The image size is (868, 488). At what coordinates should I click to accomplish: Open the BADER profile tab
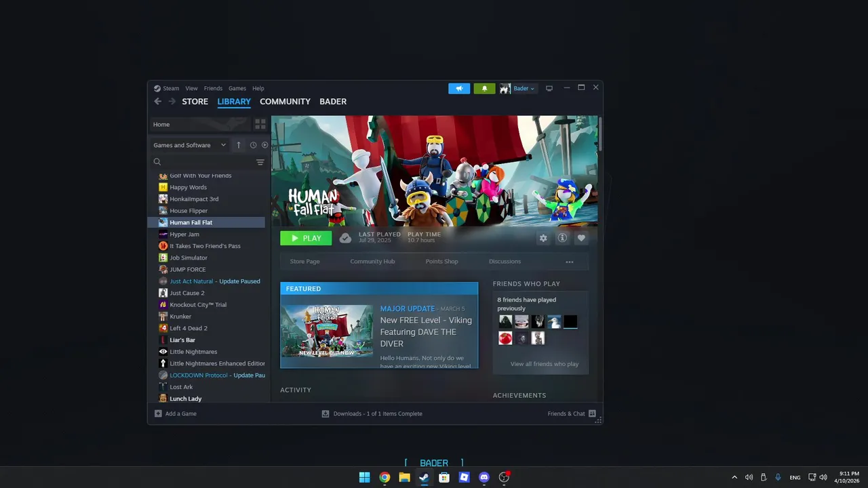tap(333, 102)
